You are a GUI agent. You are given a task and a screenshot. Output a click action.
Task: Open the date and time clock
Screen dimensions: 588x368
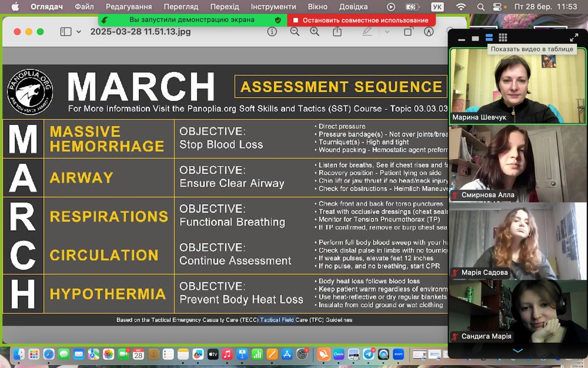click(547, 6)
